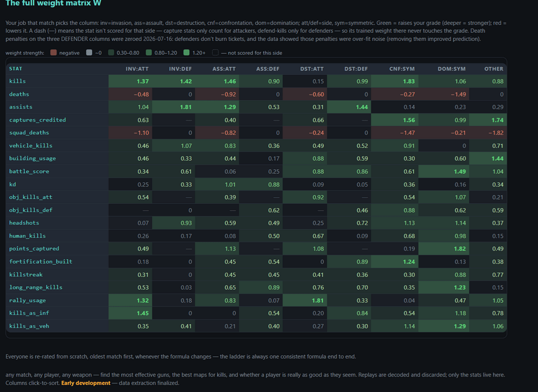
Task: Sort by the INV:DEF column header
Action: click(x=180, y=69)
